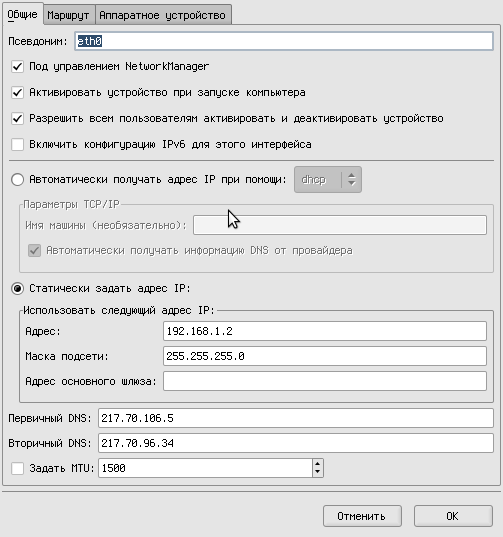Decrease MTU with the down arrow
This screenshot has height=537, width=503.
tap(318, 472)
